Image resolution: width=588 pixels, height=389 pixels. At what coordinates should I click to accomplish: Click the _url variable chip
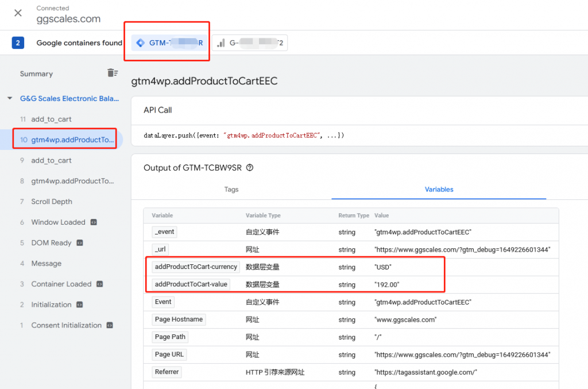click(x=160, y=249)
